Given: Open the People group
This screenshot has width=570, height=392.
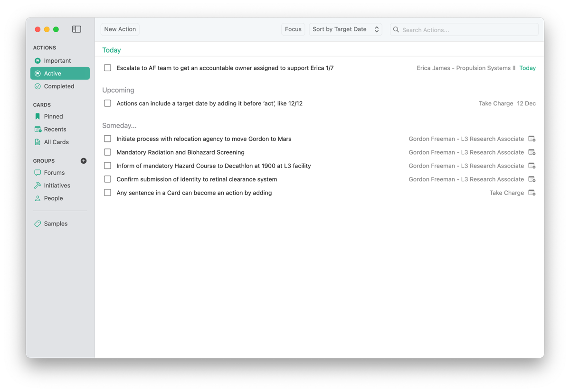Looking at the screenshot, I should 60,198.
